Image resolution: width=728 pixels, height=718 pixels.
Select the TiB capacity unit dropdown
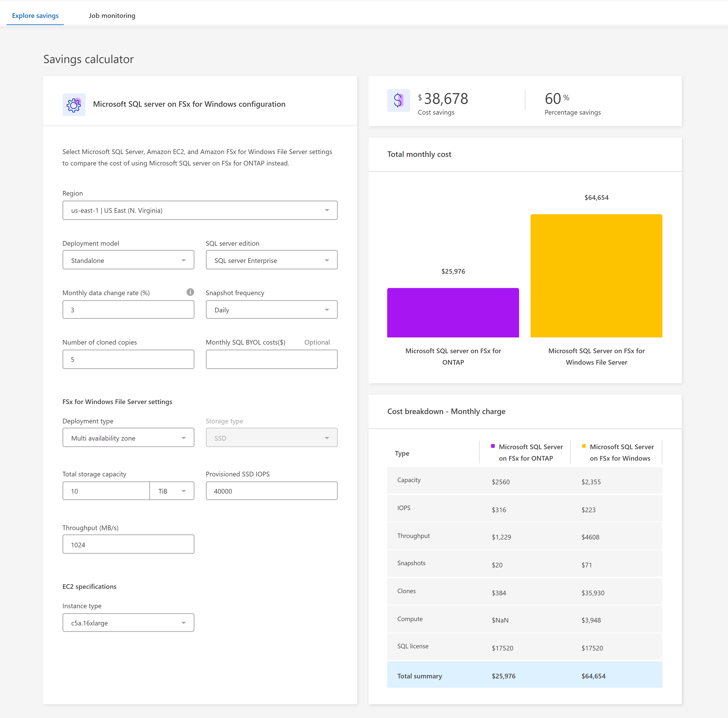(172, 491)
